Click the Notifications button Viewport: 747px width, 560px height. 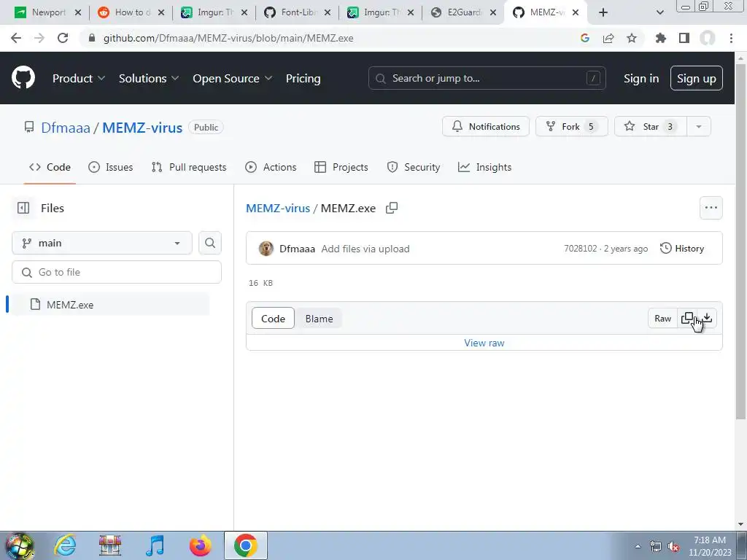pos(485,126)
